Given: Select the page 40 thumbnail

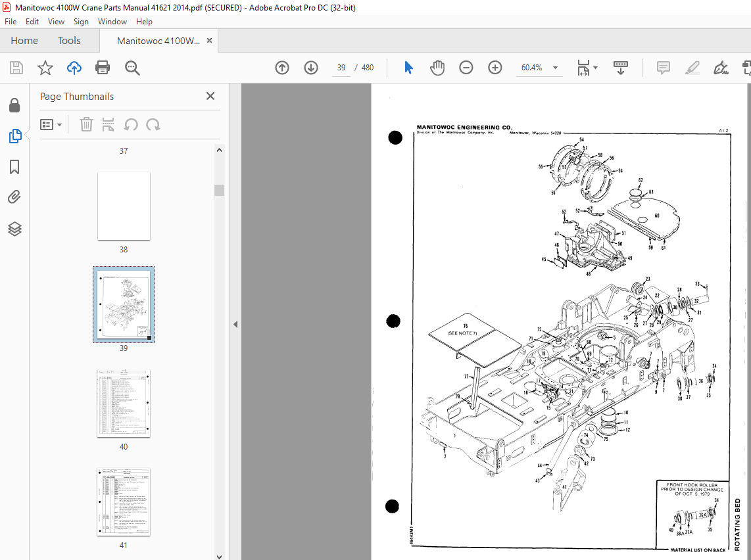Looking at the screenshot, I should coord(124,403).
